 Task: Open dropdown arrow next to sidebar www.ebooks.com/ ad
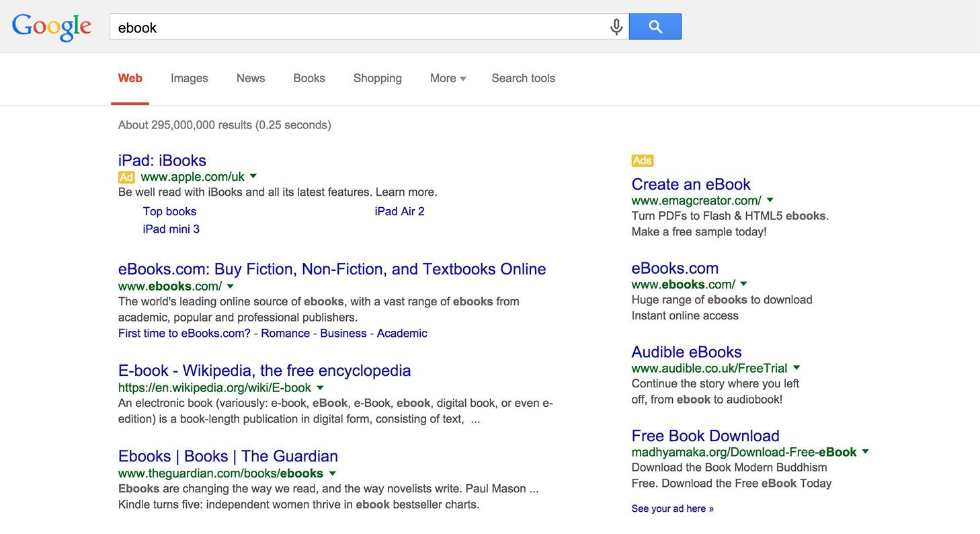(743, 284)
